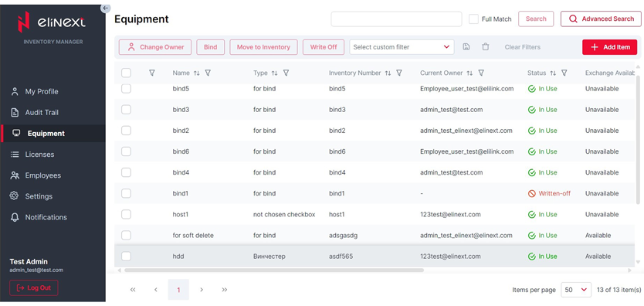Go to the next page

pyautogui.click(x=202, y=290)
